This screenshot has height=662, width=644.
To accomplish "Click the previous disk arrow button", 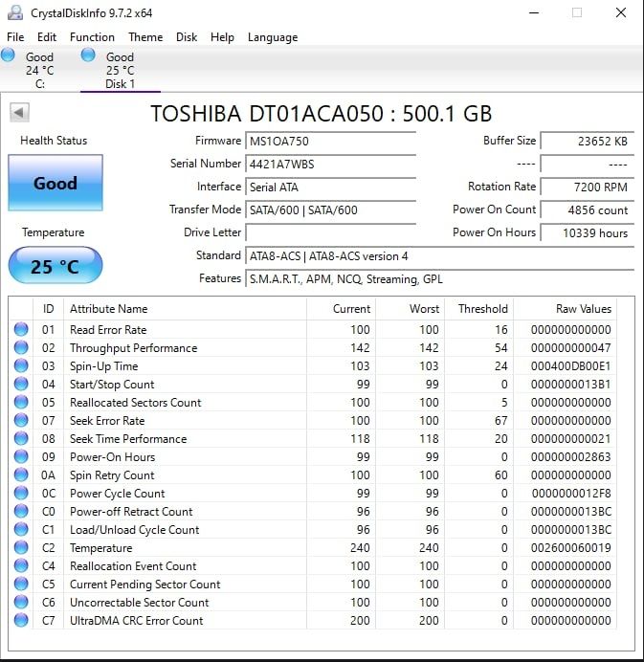I will click(19, 113).
